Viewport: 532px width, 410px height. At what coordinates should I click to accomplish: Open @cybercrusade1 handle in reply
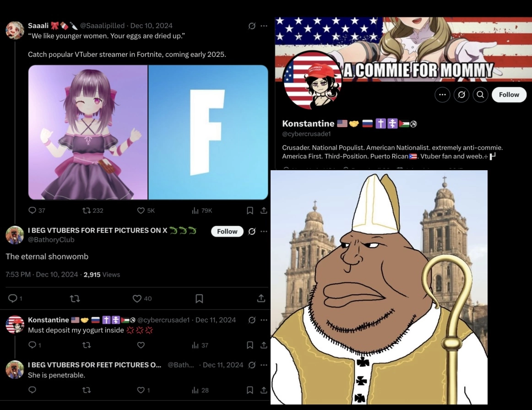[163, 320]
